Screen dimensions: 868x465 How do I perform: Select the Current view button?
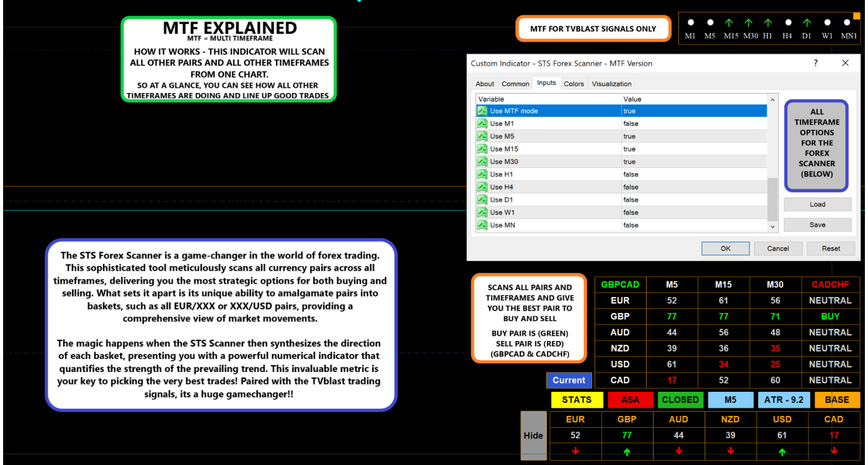[569, 380]
